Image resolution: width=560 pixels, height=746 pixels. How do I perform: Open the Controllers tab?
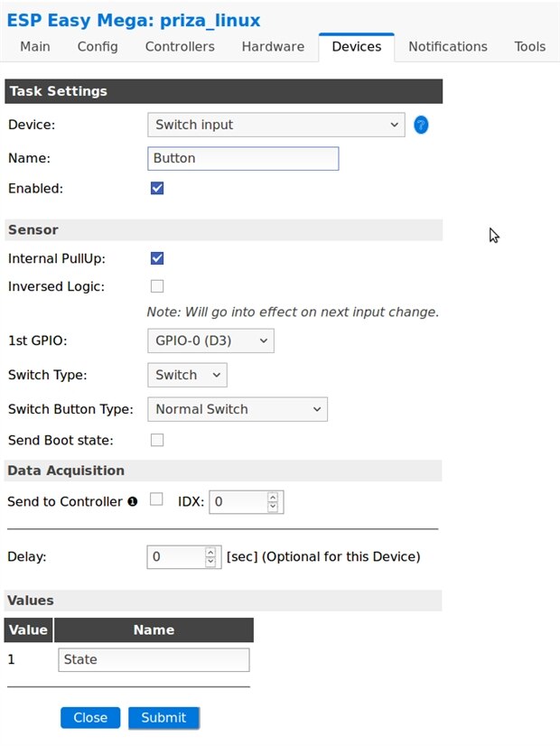click(x=180, y=47)
